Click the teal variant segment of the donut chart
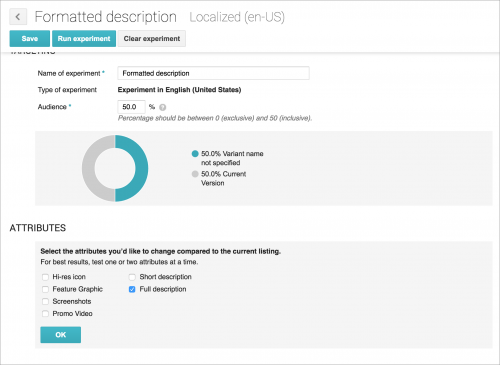Screen dimensions: 500x365 click(x=141, y=168)
